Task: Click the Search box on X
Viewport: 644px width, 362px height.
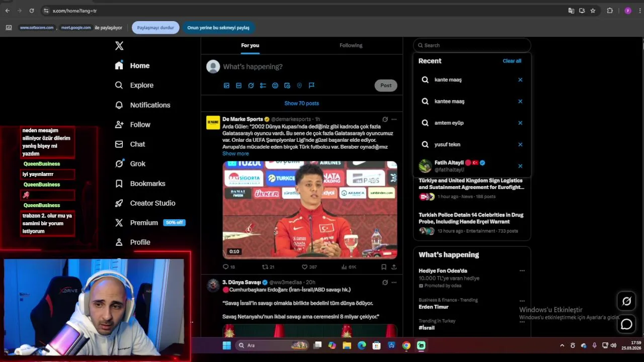Action: point(472,45)
